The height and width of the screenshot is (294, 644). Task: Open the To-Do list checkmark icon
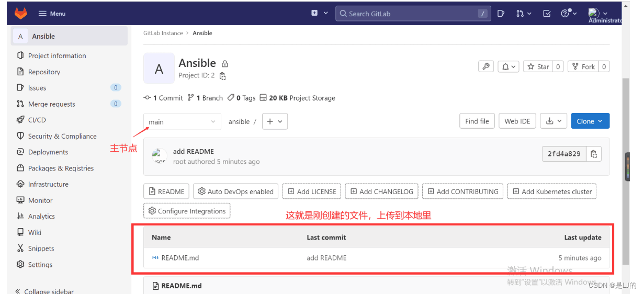tap(547, 14)
